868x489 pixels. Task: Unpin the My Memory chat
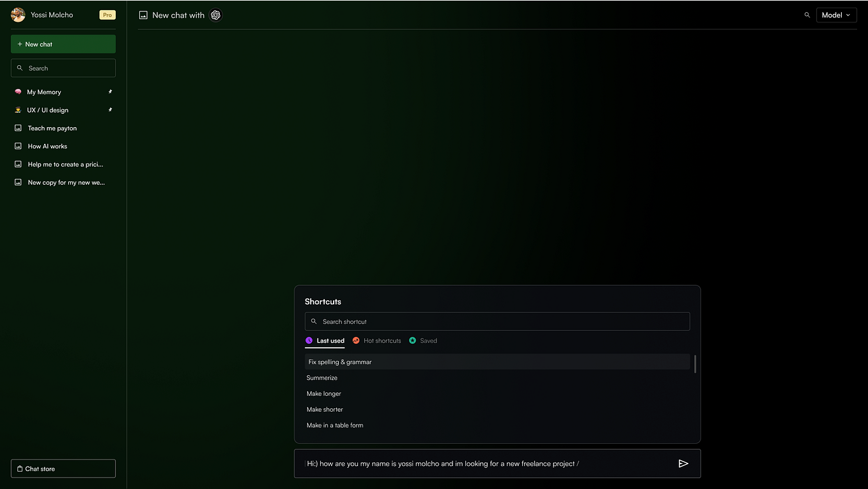click(109, 91)
